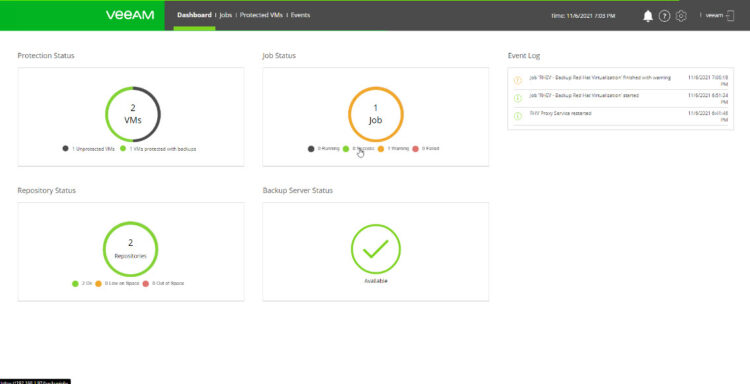Click the info icon of job started event
Viewport: 750px width, 384px height.
tap(518, 98)
